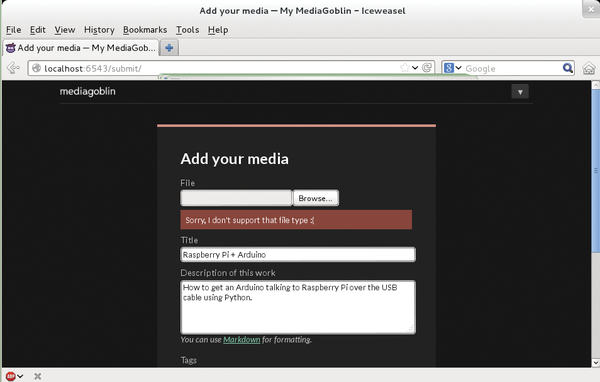Click the 'Description of this work' label
Viewport: 600px width, 382px height.
point(228,273)
